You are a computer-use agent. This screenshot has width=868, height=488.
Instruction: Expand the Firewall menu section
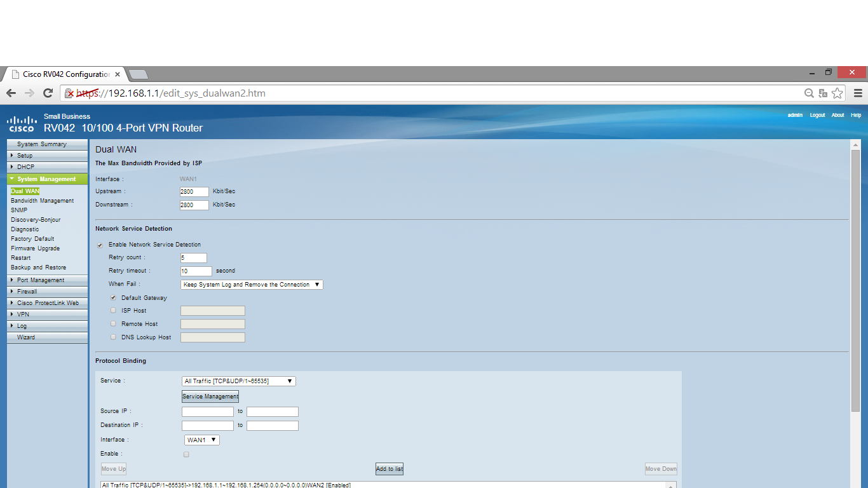pyautogui.click(x=48, y=292)
